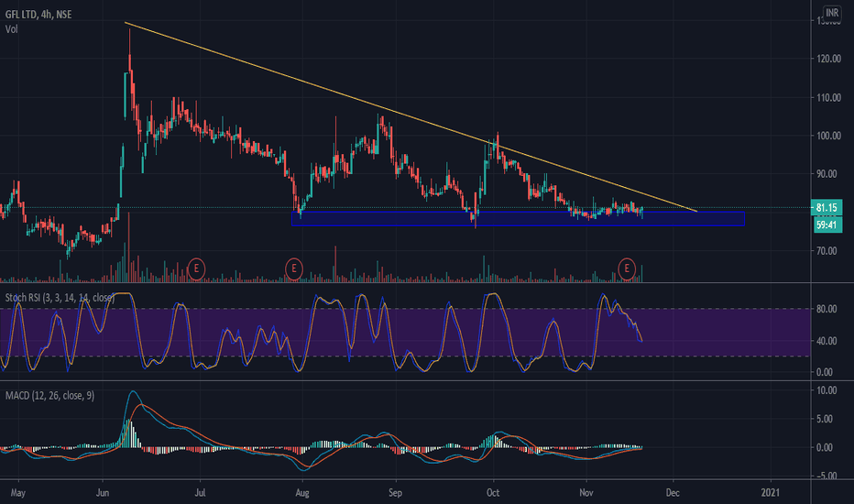Click the 40.00 Stoch RSI axis label
Viewport: 854px width, 504px height.
coord(827,341)
